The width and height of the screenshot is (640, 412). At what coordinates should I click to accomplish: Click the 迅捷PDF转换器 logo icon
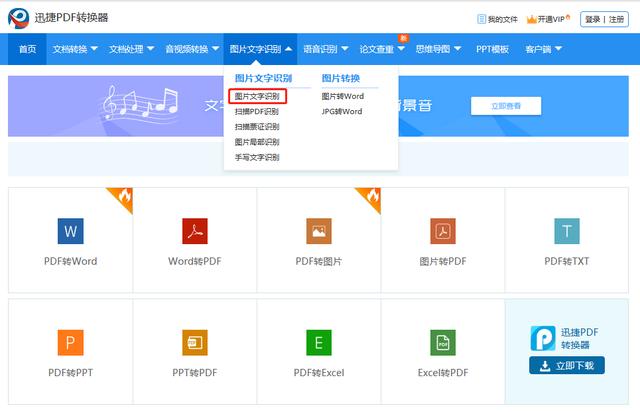click(x=19, y=18)
